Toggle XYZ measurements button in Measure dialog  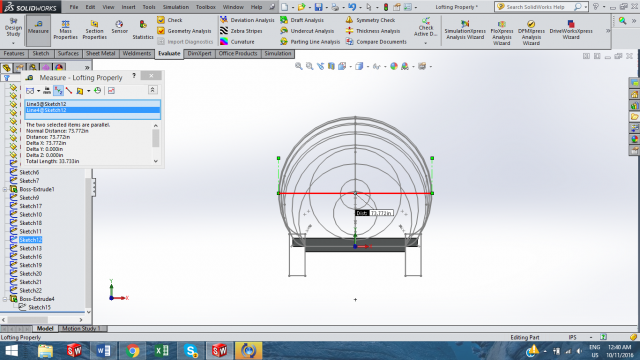click(58, 91)
